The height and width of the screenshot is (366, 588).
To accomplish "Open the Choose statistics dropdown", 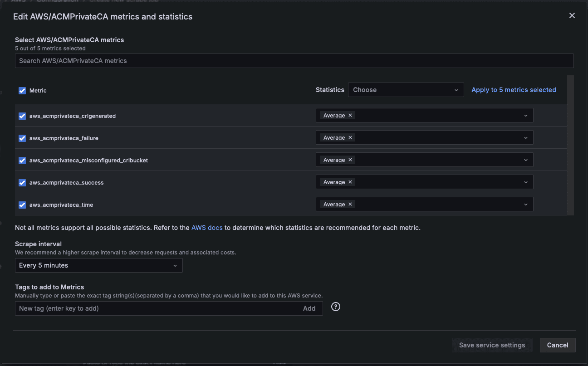I will pyautogui.click(x=405, y=89).
